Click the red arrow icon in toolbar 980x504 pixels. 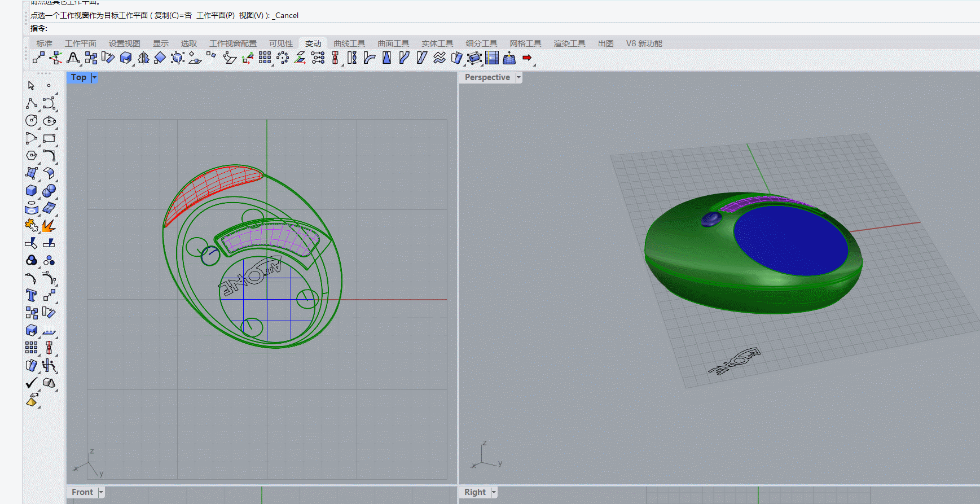coord(527,58)
